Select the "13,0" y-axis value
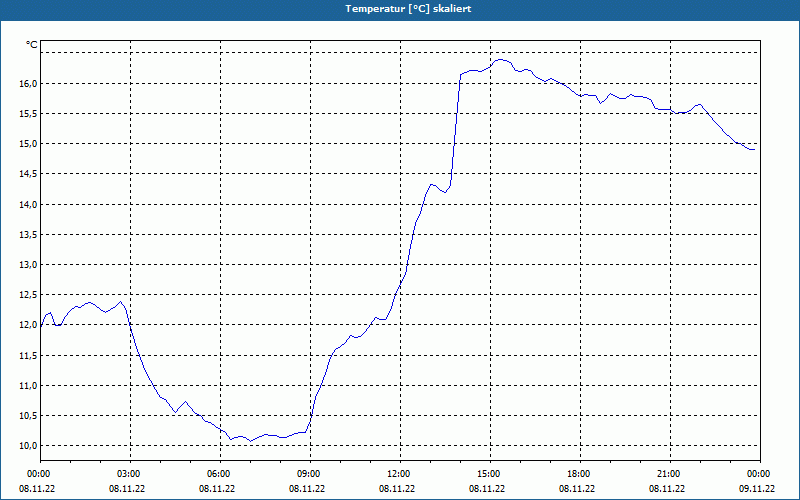This screenshot has height=500, width=800. click(29, 265)
